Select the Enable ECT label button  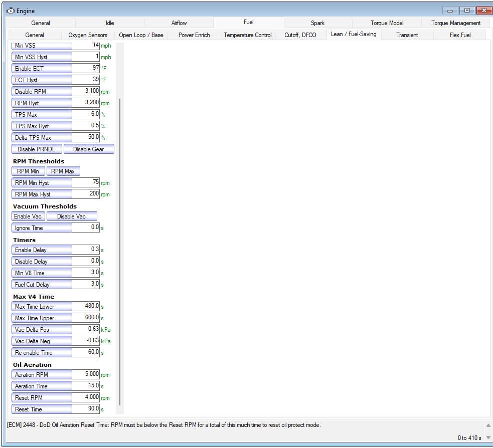[42, 68]
